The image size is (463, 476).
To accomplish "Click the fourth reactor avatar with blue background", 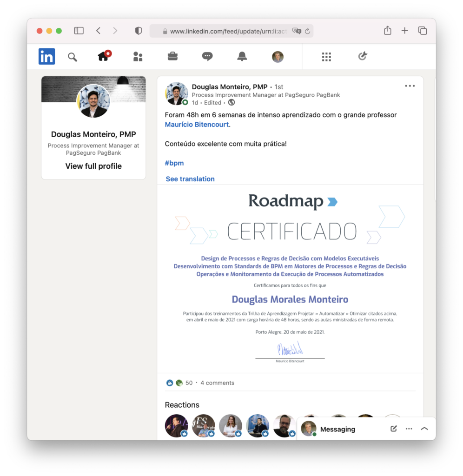I will [x=258, y=426].
